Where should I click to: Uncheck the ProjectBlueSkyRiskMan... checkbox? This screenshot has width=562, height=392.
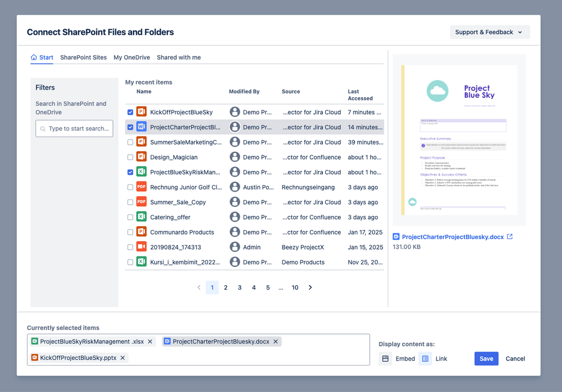(130, 172)
